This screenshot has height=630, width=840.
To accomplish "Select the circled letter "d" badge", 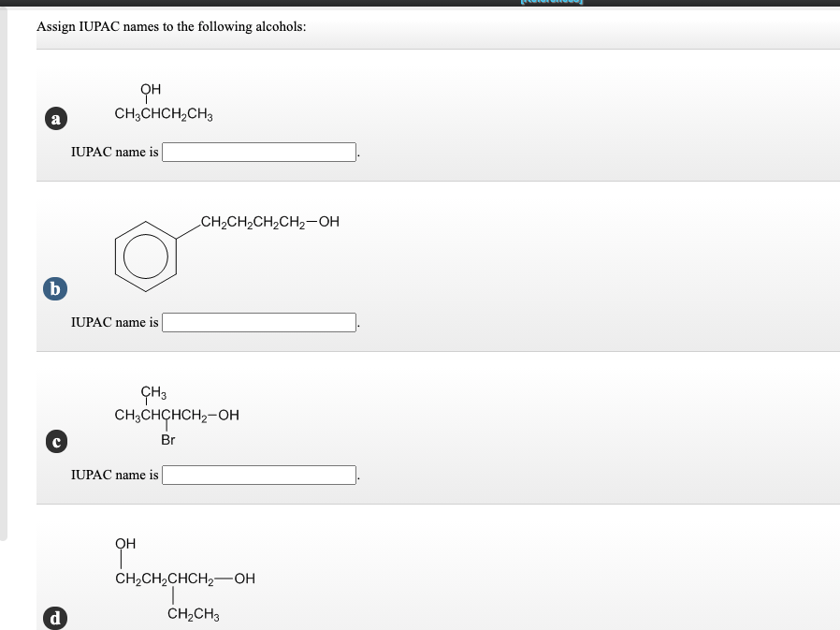I will click(x=56, y=618).
